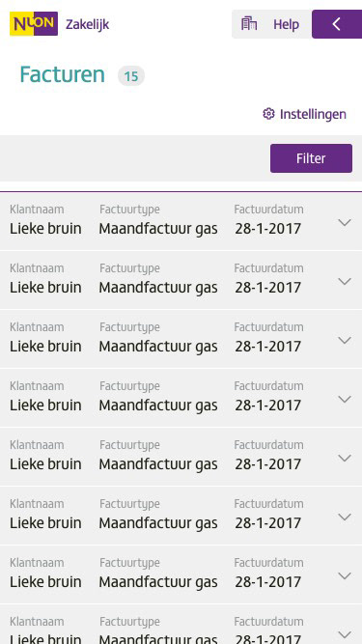Click the Filter button

pyautogui.click(x=311, y=158)
